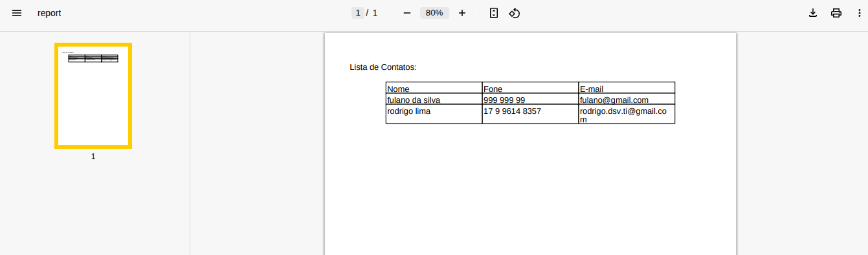This screenshot has height=255, width=868.
Task: Click the 'Lista de Contatos:' heading
Action: pyautogui.click(x=383, y=67)
